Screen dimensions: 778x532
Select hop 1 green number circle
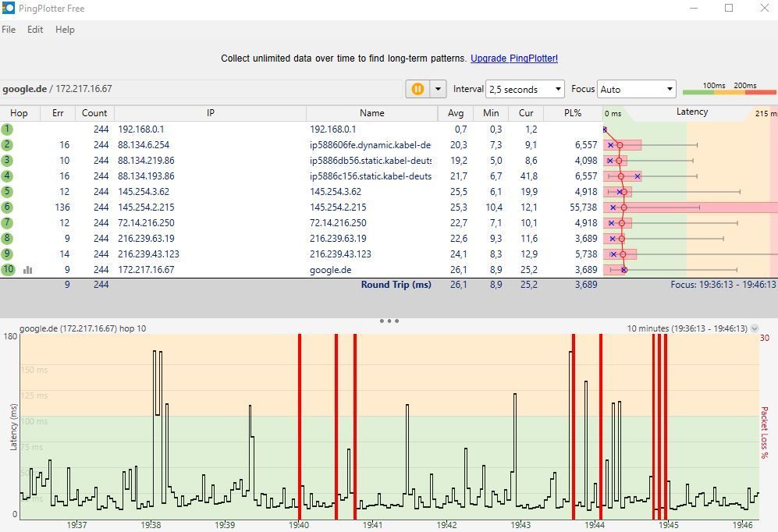pos(7,129)
